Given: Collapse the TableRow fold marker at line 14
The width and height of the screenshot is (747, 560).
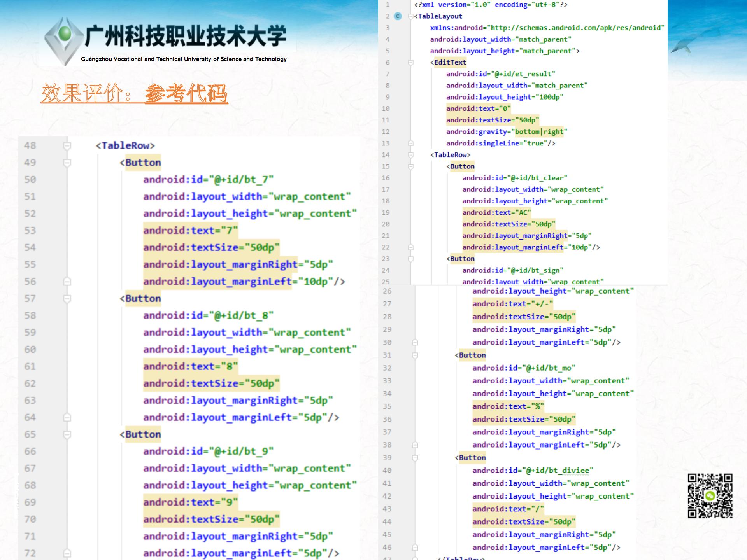Looking at the screenshot, I should click(x=410, y=155).
